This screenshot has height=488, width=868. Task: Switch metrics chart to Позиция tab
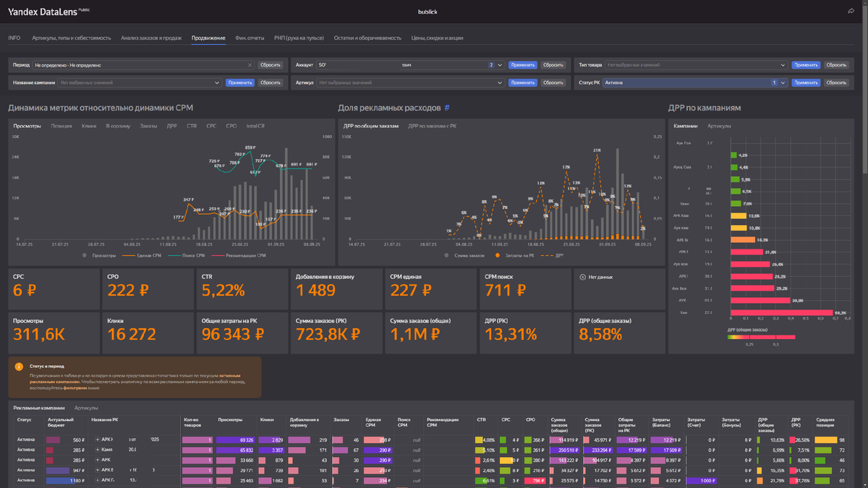click(61, 126)
